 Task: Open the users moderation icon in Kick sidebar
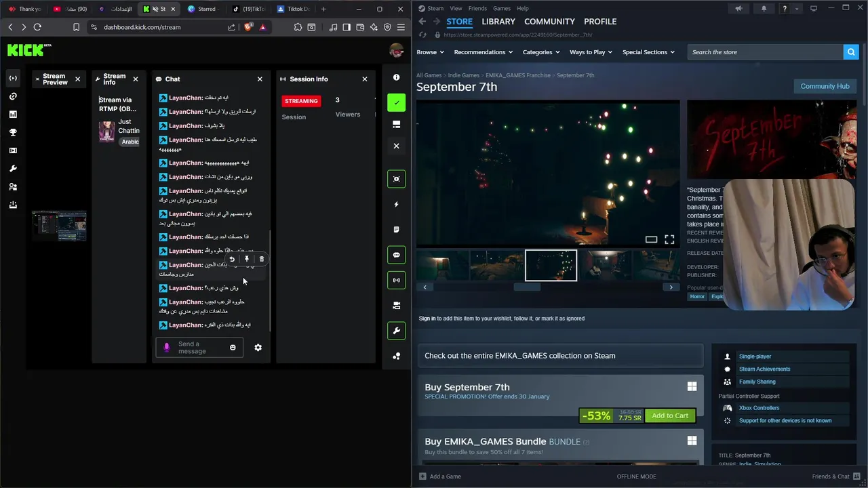(x=13, y=187)
